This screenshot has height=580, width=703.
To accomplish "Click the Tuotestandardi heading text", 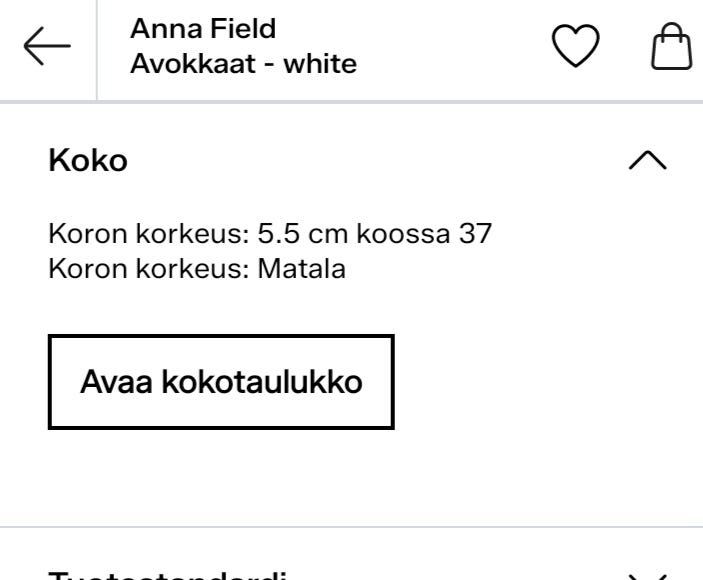I will pyautogui.click(x=167, y=575).
